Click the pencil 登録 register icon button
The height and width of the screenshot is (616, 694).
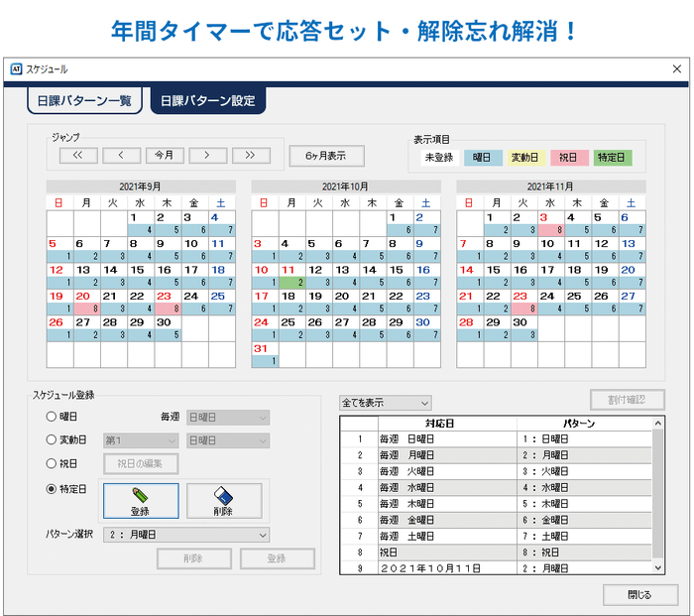click(141, 501)
